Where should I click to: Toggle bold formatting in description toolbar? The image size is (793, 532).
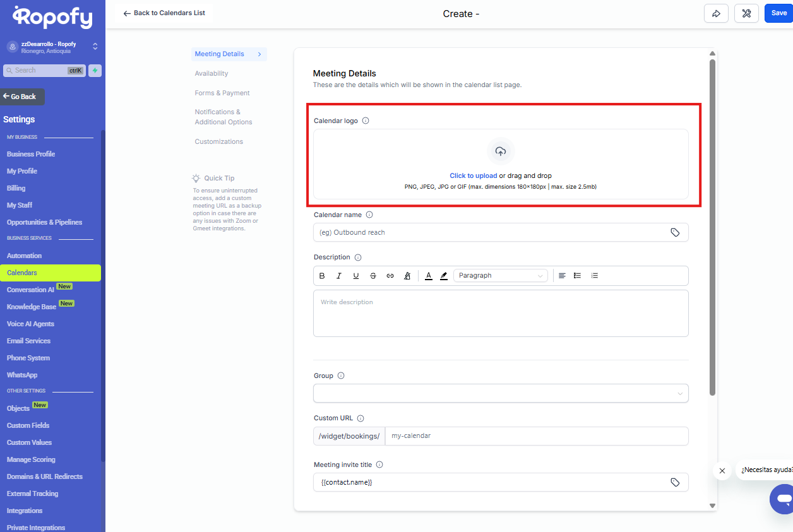coord(322,276)
